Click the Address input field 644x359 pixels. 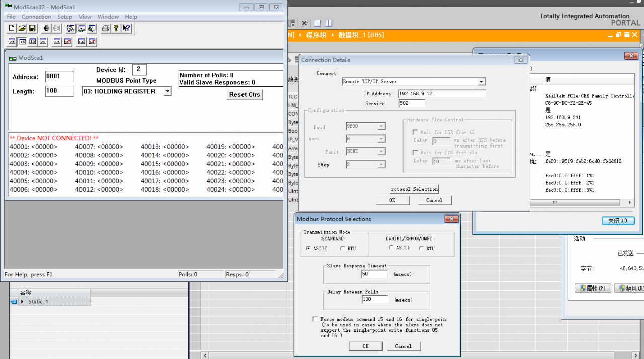point(60,77)
